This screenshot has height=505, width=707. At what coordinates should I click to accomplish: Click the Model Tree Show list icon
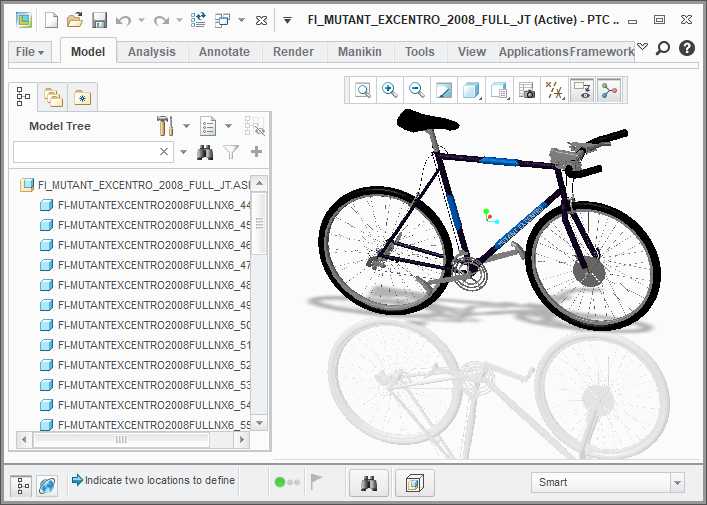click(x=208, y=126)
